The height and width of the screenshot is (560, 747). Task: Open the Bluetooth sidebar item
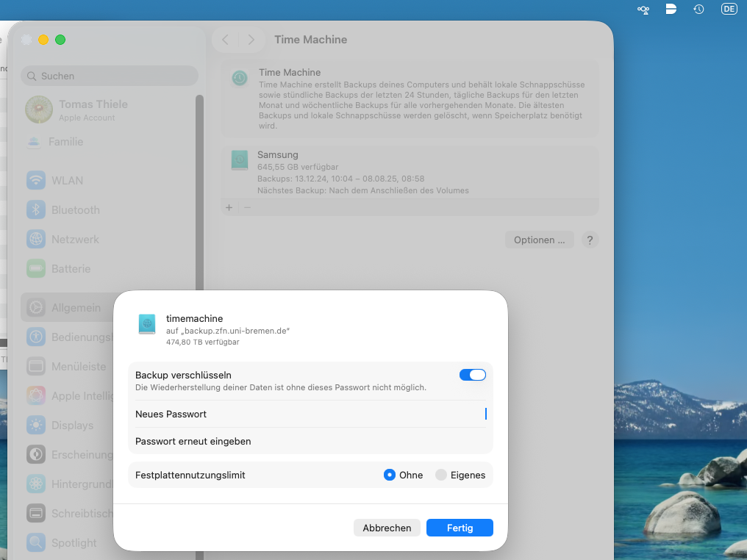(x=75, y=210)
